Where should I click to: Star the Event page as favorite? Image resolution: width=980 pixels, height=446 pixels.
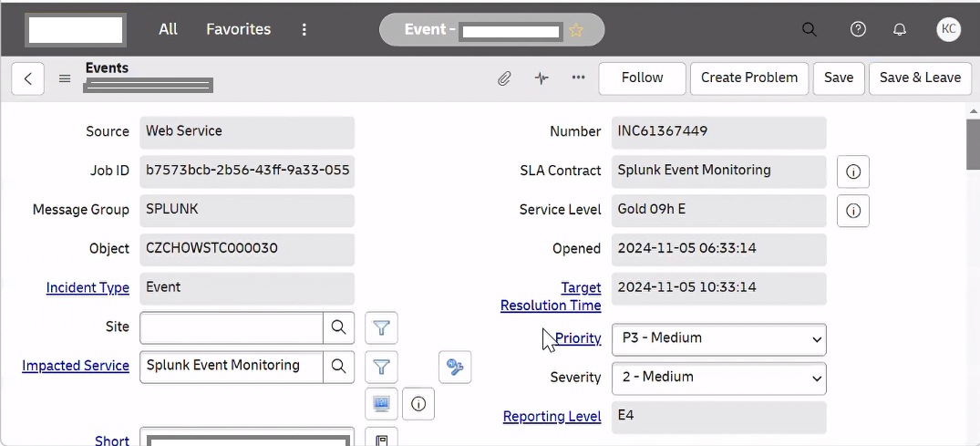point(576,30)
